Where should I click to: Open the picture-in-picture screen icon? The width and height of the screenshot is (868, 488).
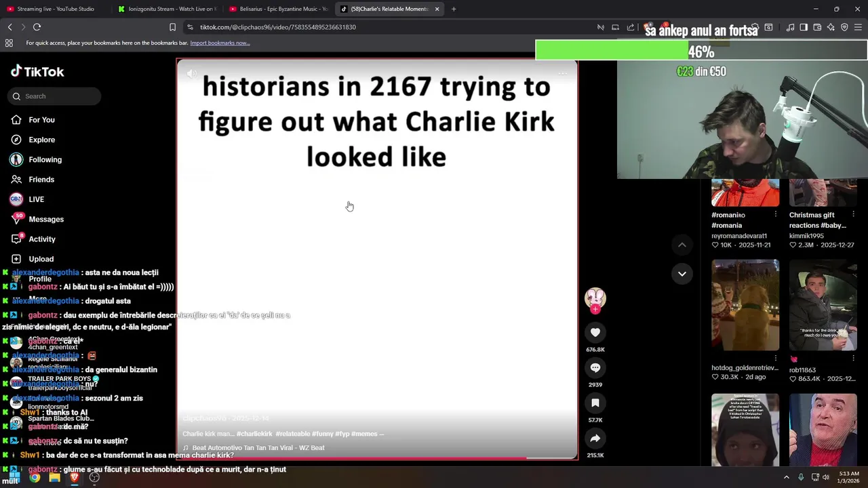point(615,27)
